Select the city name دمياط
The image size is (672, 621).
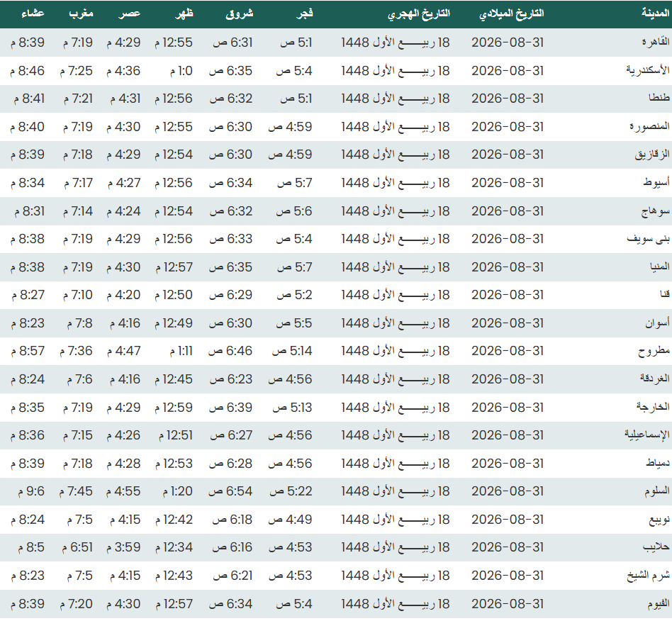pos(658,464)
